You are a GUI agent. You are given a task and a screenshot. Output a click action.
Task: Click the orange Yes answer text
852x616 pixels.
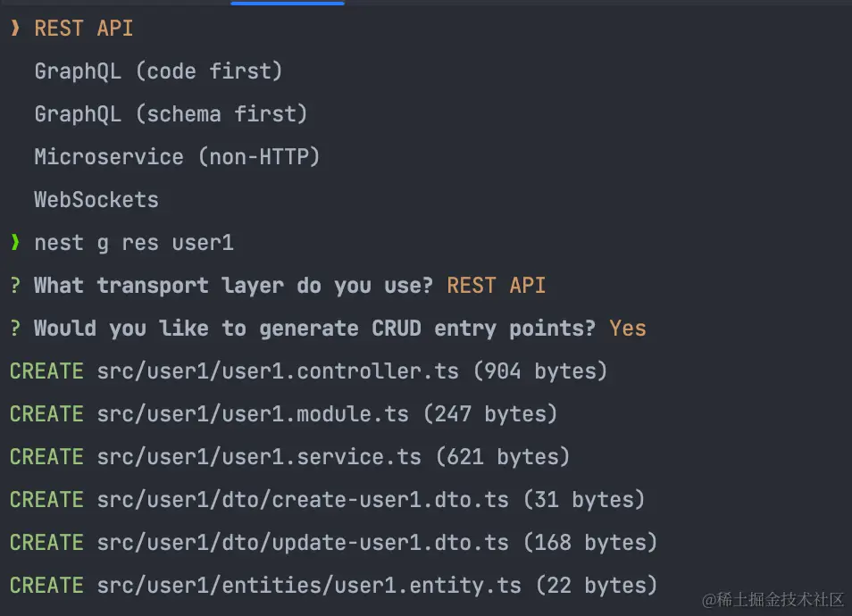[628, 329]
